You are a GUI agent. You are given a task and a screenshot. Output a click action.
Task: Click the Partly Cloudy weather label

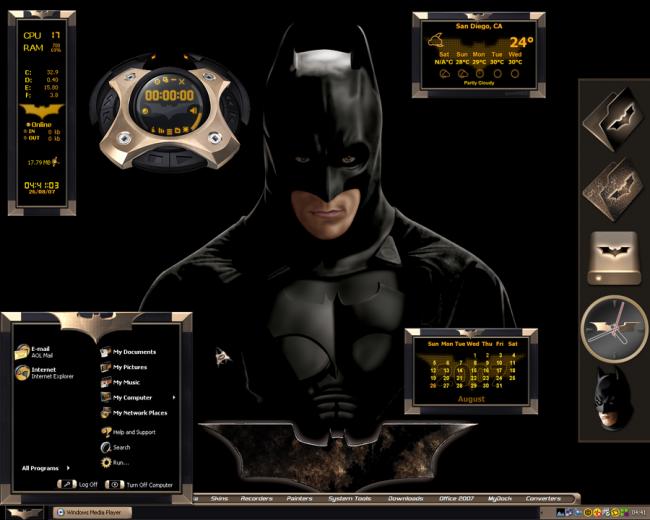click(x=479, y=83)
